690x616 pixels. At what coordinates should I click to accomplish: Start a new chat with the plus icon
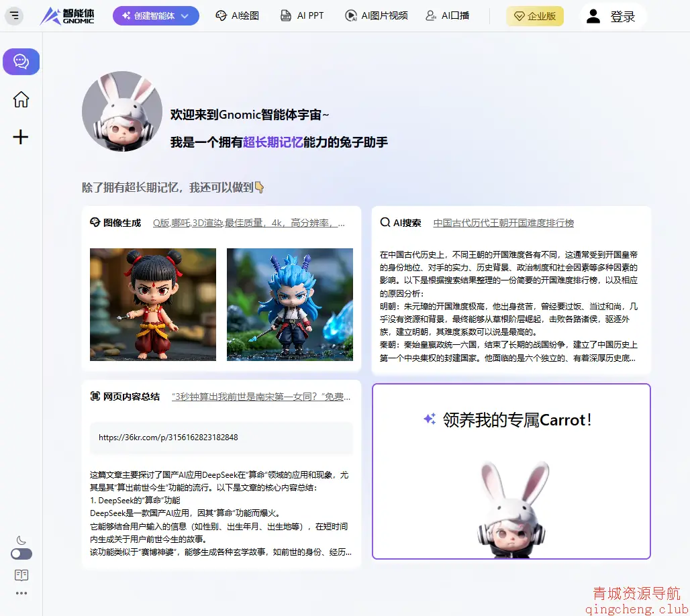pyautogui.click(x=21, y=137)
